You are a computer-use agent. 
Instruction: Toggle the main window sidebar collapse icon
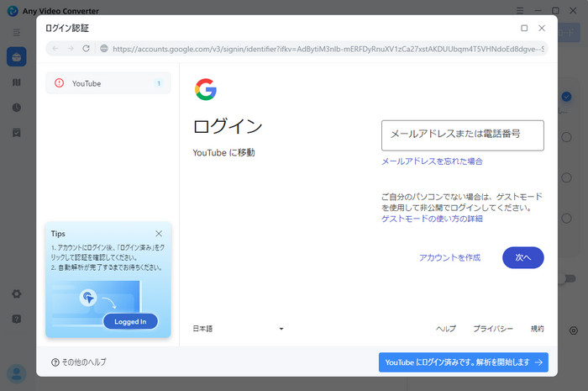17,33
